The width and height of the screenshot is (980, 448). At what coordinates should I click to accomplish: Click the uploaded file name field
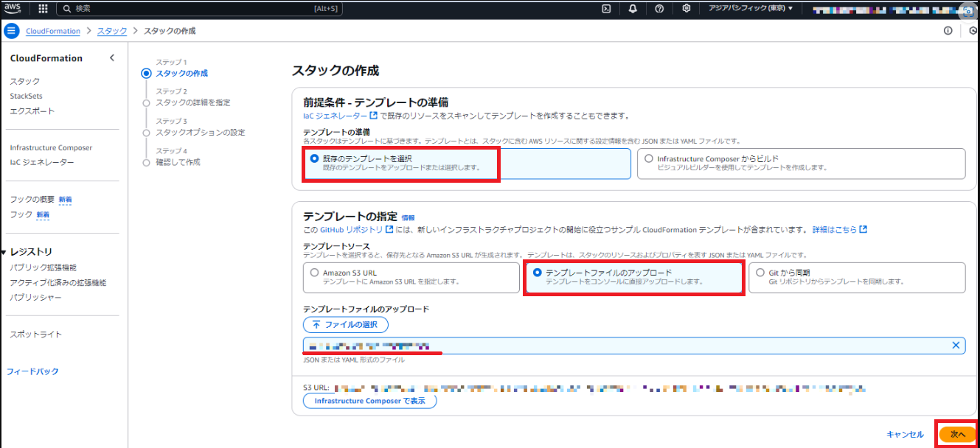coord(634,346)
